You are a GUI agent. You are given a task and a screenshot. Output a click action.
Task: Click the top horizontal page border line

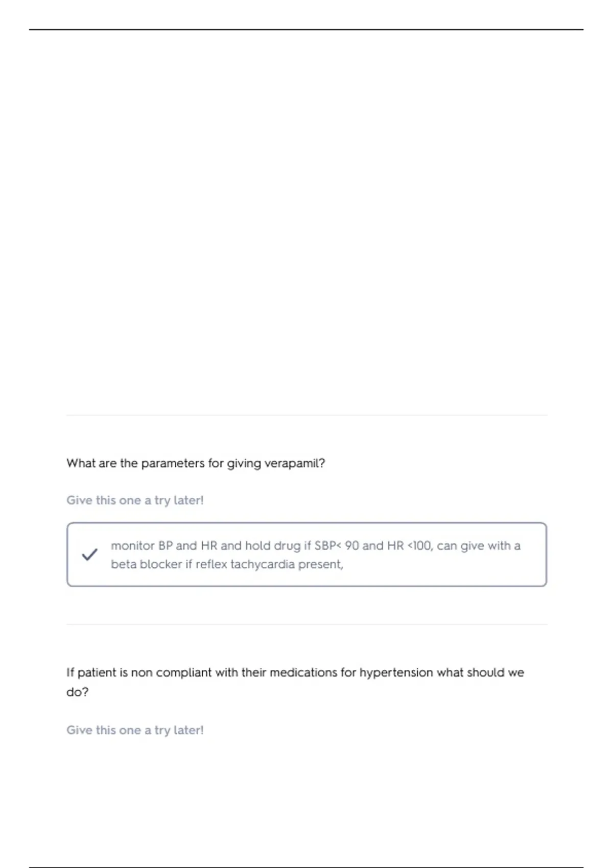tap(306, 30)
